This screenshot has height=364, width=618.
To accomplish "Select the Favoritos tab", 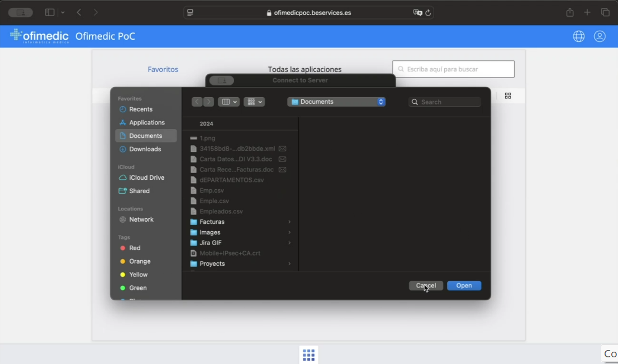I will [163, 69].
